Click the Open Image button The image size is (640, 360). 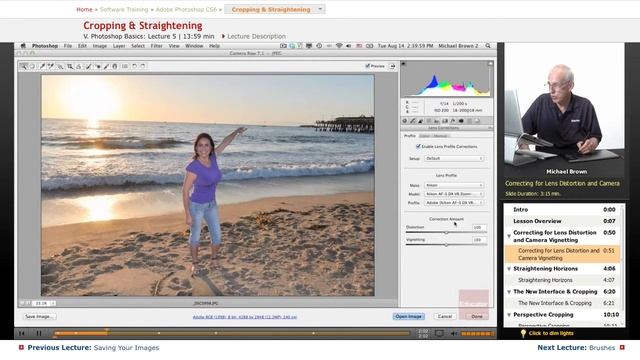coord(409,316)
